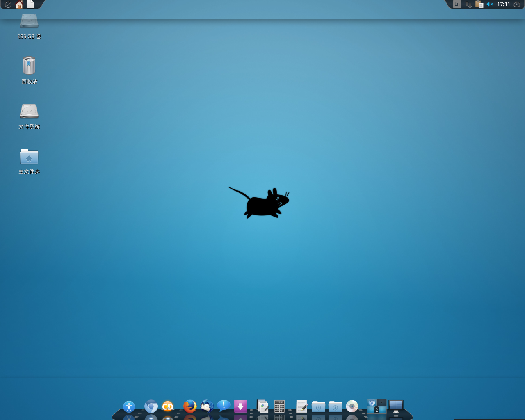Open the text editor with pencil icon
This screenshot has width=525, height=420.
302,406
